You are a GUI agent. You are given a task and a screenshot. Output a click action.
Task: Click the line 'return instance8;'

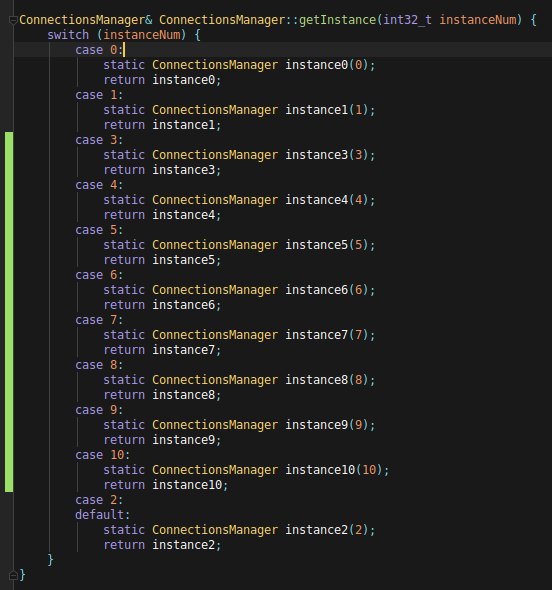162,395
